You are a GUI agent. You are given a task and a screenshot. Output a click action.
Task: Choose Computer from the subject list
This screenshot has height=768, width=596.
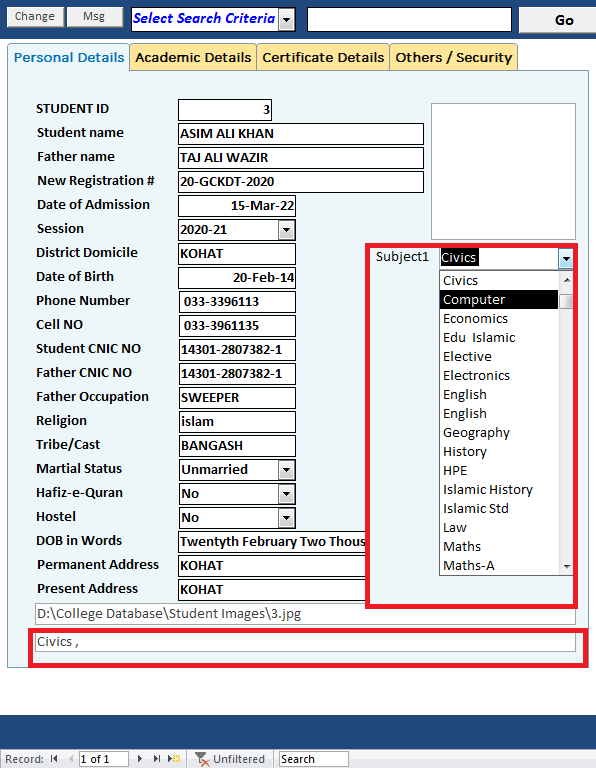pyautogui.click(x=499, y=300)
